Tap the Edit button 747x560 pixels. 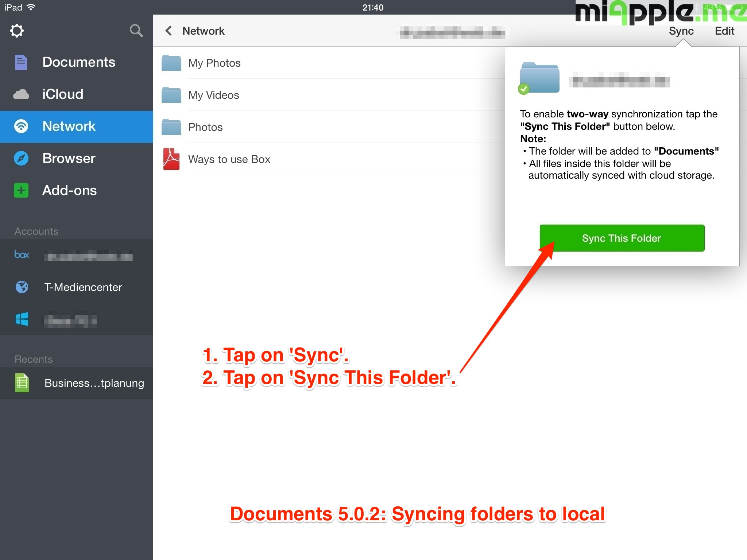pyautogui.click(x=724, y=31)
